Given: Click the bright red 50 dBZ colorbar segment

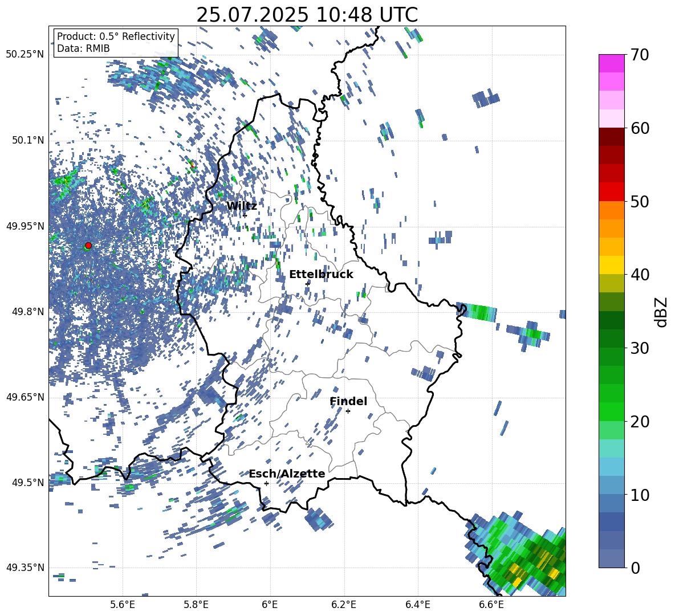Looking at the screenshot, I should click(611, 192).
